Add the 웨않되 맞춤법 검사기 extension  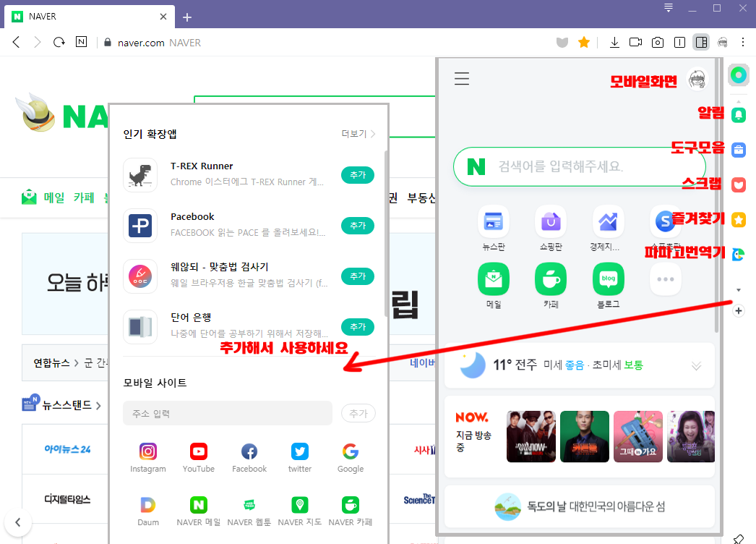(x=358, y=276)
